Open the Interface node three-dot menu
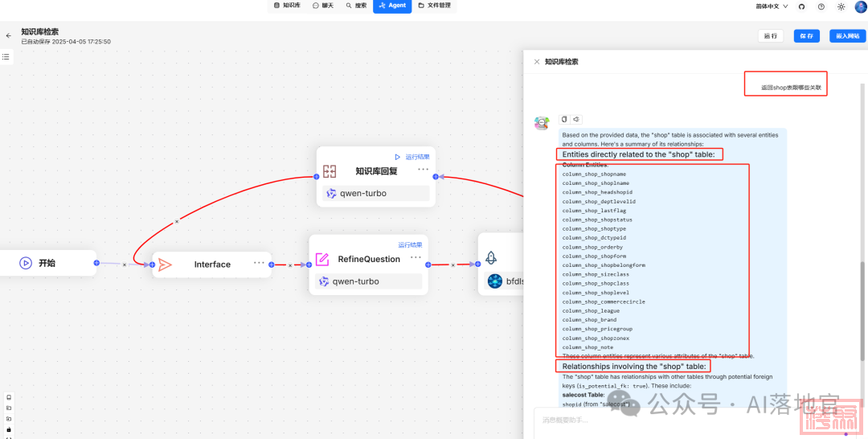This screenshot has width=868, height=439. coord(259,263)
